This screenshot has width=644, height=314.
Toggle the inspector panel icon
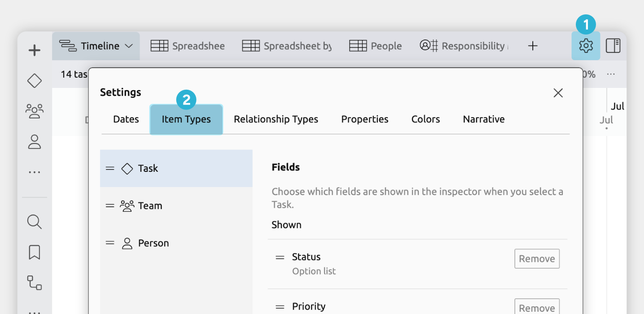[613, 46]
